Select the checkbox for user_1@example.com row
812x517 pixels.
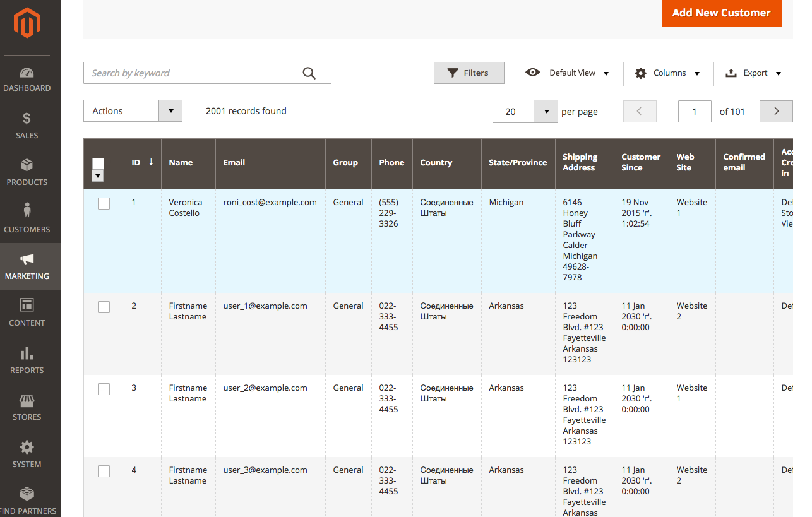[104, 307]
